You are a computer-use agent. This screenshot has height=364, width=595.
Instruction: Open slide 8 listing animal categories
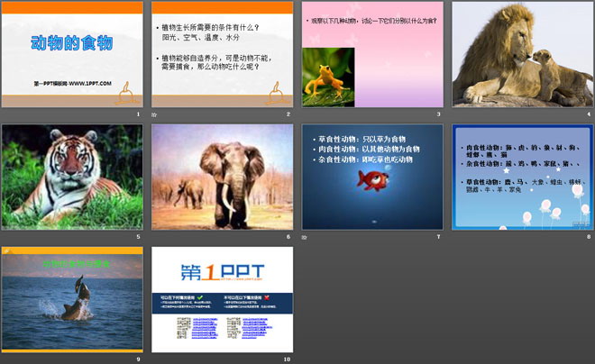[x=523, y=177]
